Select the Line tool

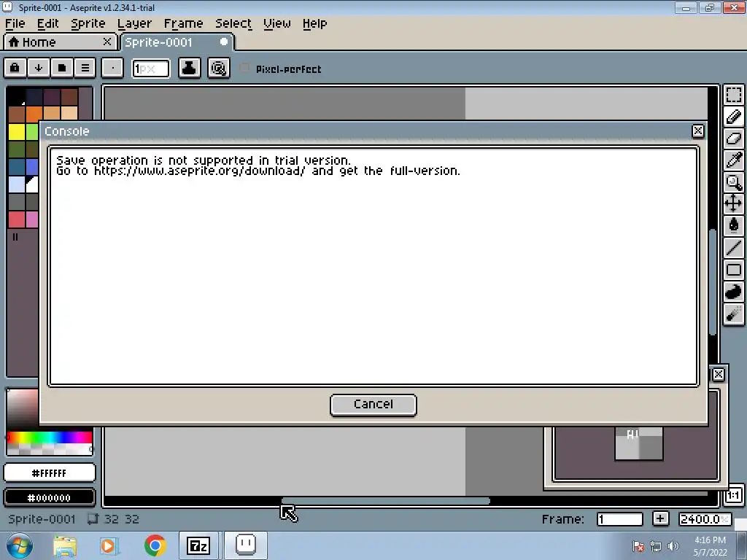click(734, 248)
